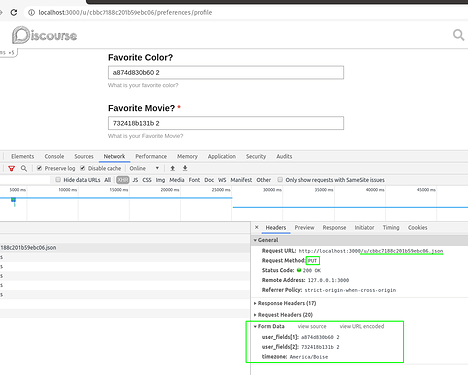Click view URL encoded link
The height and width of the screenshot is (375, 468).
(362, 326)
